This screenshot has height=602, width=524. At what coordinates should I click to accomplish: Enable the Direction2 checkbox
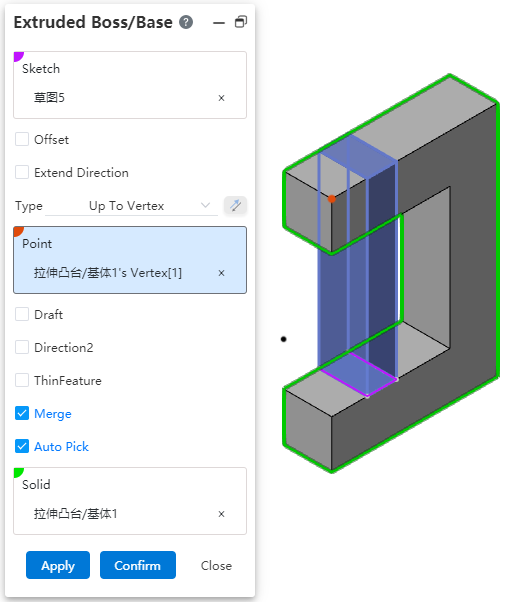click(x=22, y=347)
